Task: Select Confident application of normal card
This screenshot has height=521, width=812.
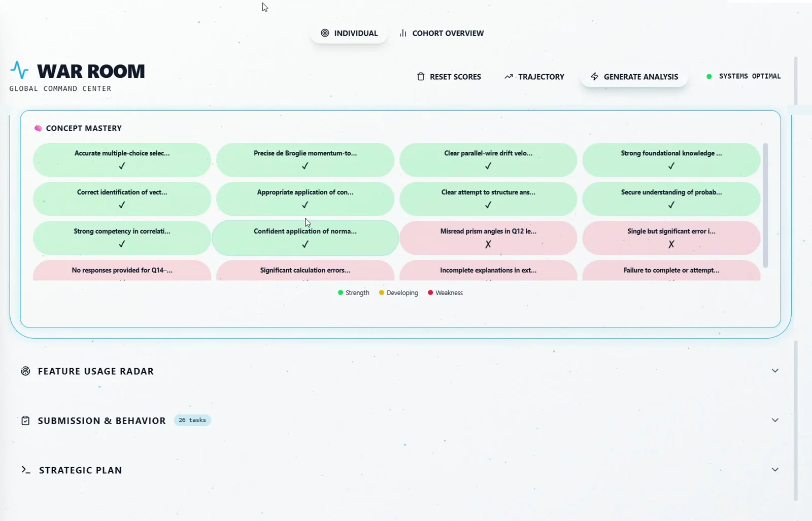Action: point(305,238)
